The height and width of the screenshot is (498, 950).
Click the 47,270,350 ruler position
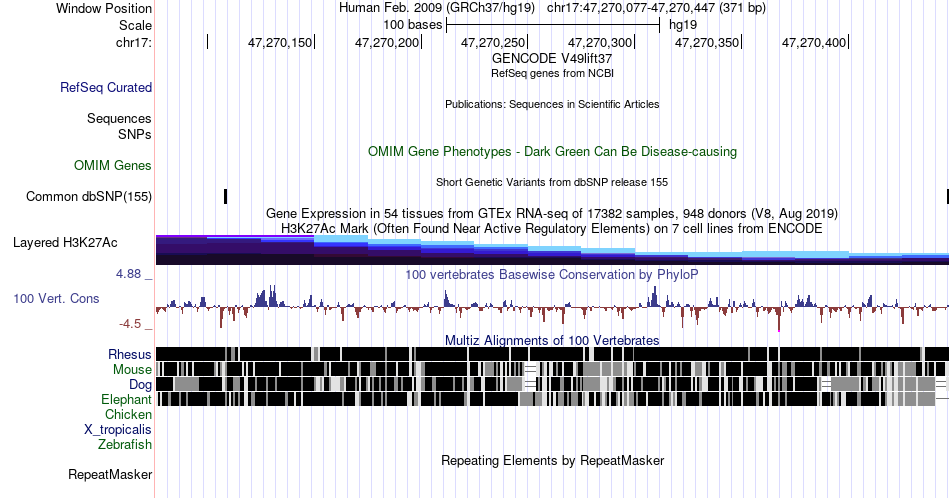(x=707, y=42)
